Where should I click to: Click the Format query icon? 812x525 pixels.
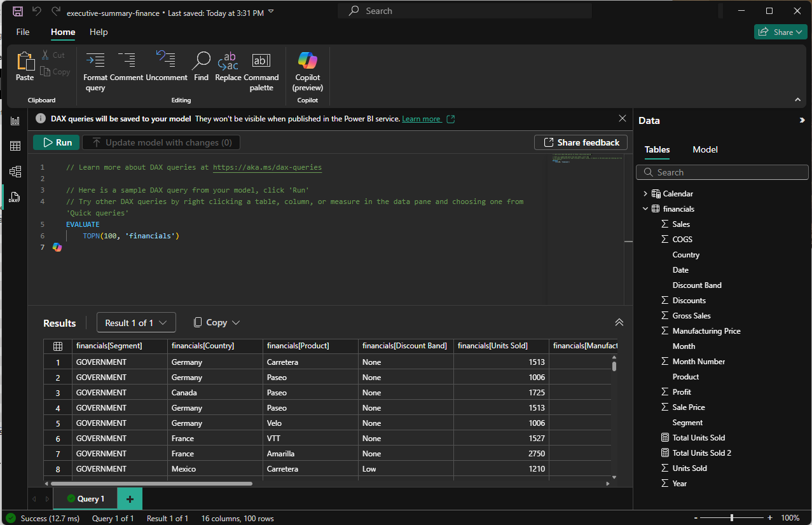[95, 61]
